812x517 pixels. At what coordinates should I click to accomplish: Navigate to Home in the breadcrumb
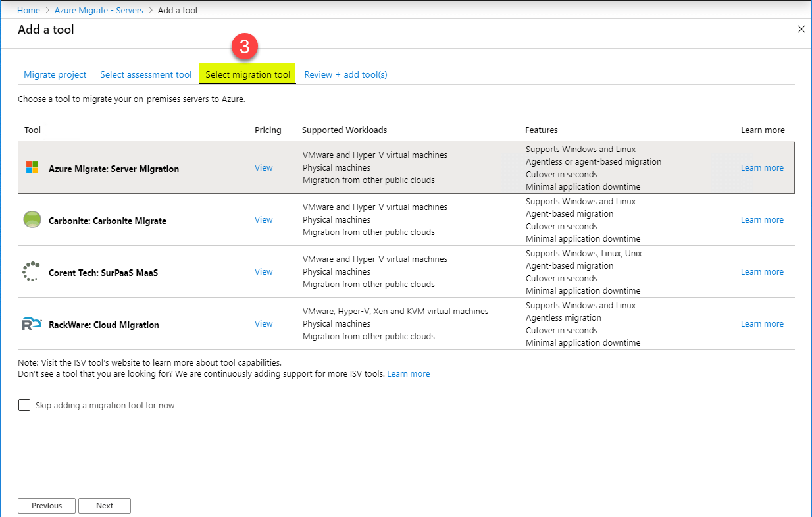pyautogui.click(x=28, y=10)
